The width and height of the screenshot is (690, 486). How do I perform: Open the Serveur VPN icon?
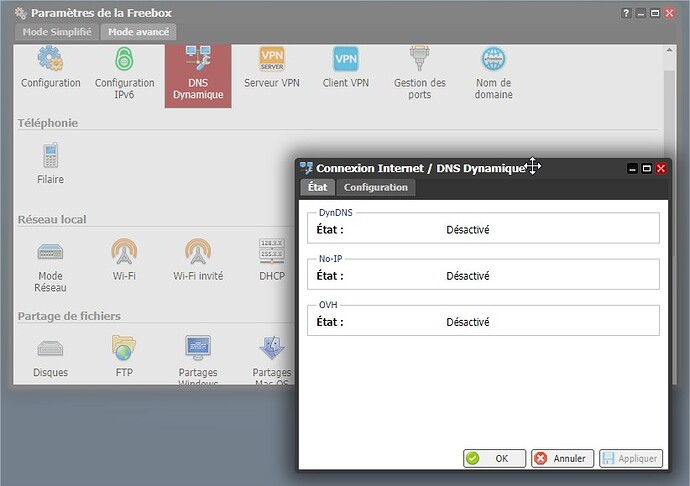click(x=272, y=59)
